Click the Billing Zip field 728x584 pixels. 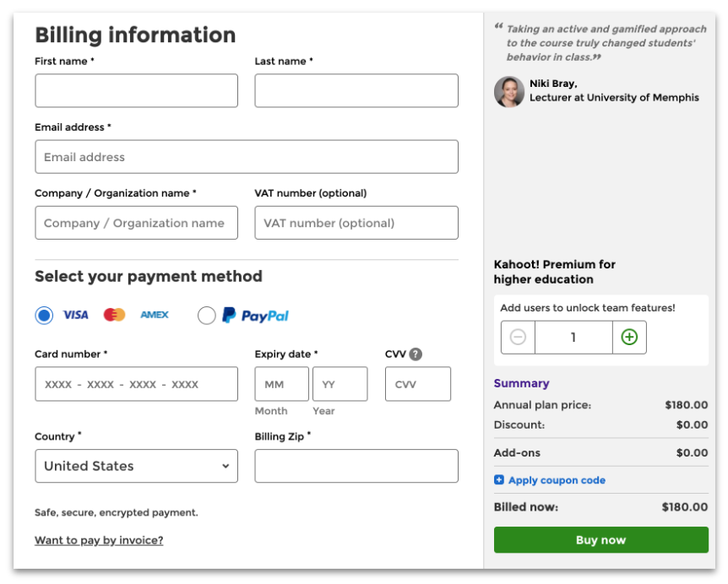click(x=356, y=466)
